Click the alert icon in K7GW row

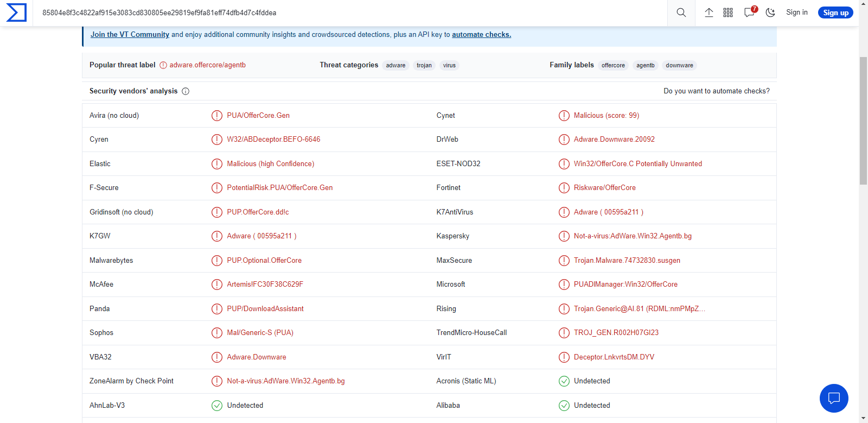point(217,236)
